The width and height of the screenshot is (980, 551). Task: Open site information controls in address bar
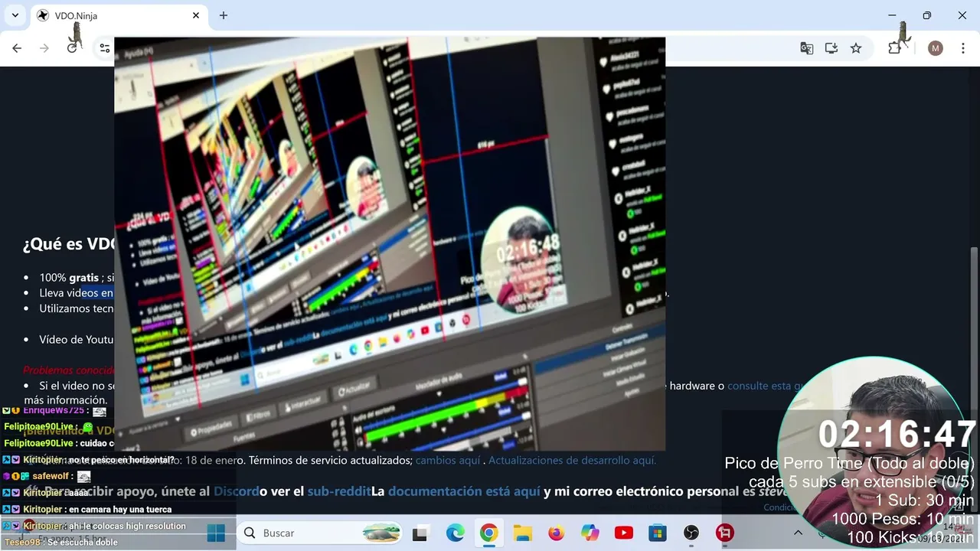click(x=105, y=48)
